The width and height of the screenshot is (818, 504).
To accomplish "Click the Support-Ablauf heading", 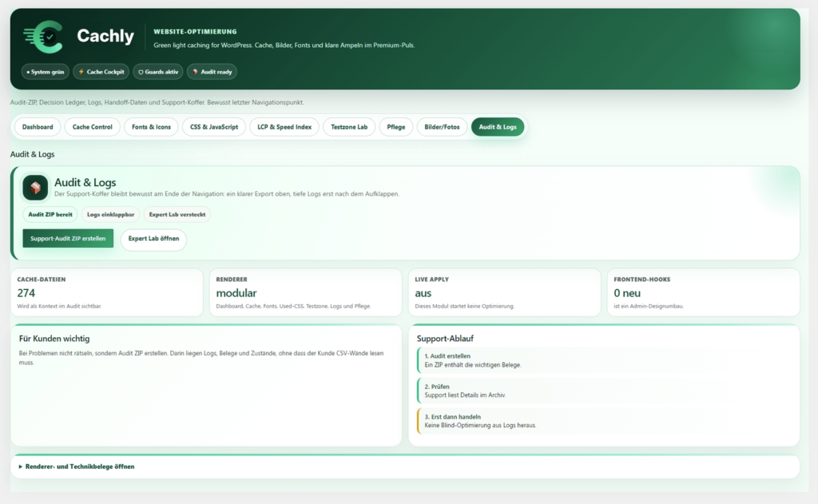I will coord(445,339).
